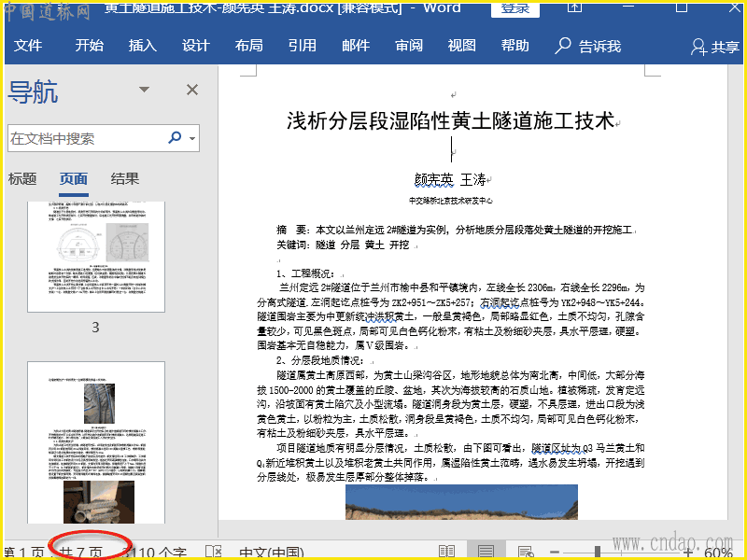Image resolution: width=747 pixels, height=560 pixels.
Task: Select the page 3 thumbnail
Action: click(96, 257)
